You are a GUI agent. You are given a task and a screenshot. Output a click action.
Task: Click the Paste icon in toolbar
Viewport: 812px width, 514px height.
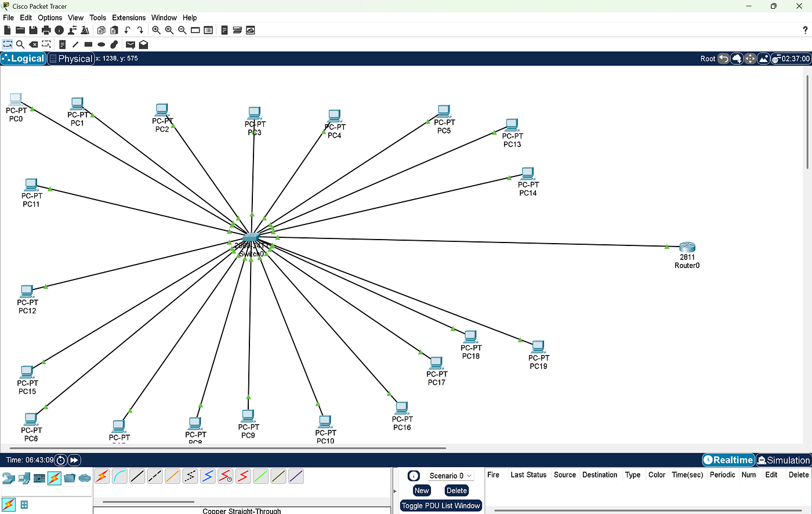pos(114,30)
